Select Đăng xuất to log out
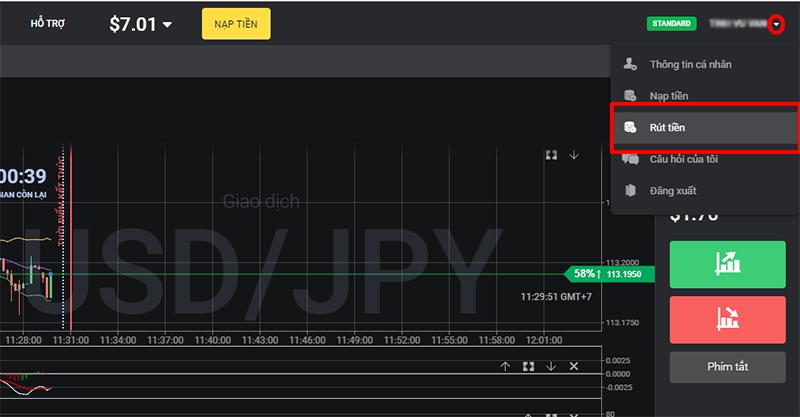Image resolution: width=800 pixels, height=417 pixels. point(672,190)
